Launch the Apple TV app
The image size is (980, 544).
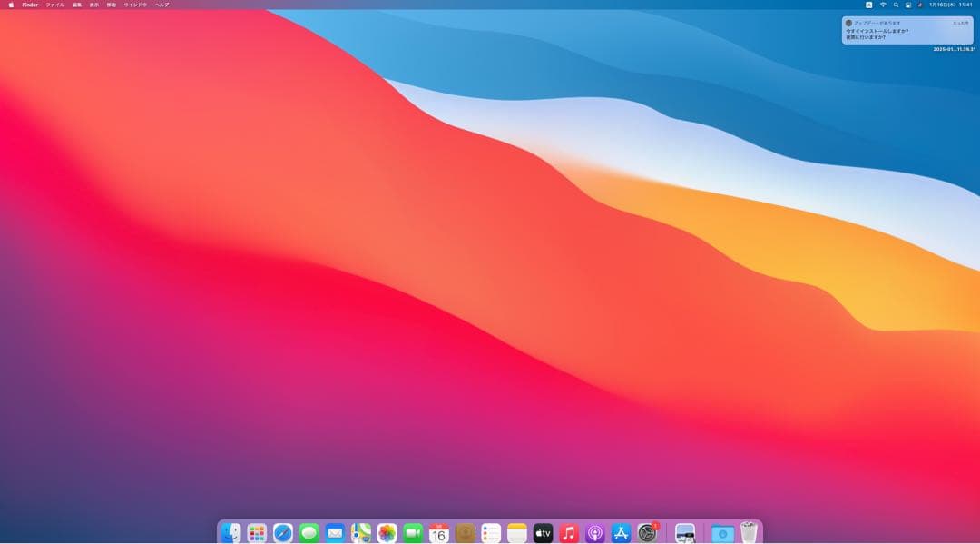541,534
